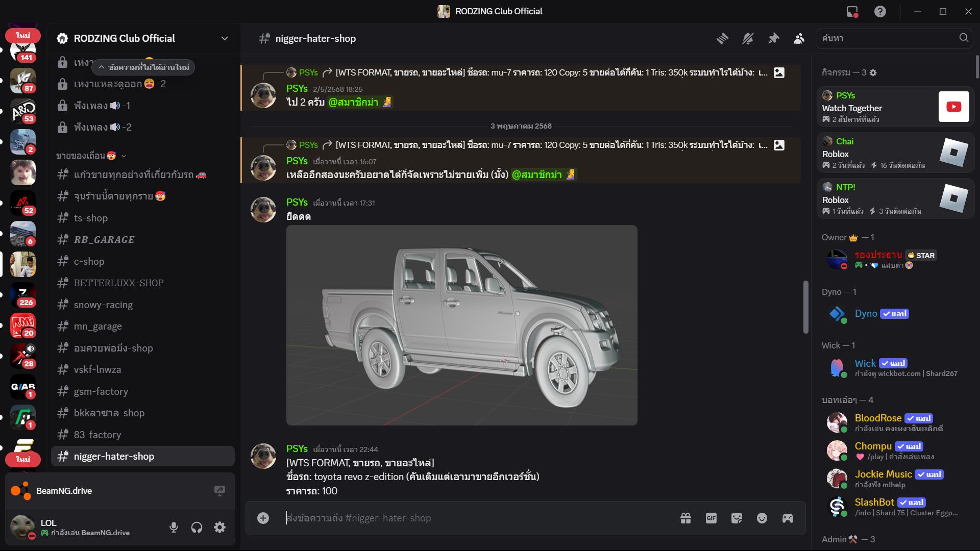The image size is (980, 551).
Task: Toggle channel notification mute bell
Action: tap(748, 38)
